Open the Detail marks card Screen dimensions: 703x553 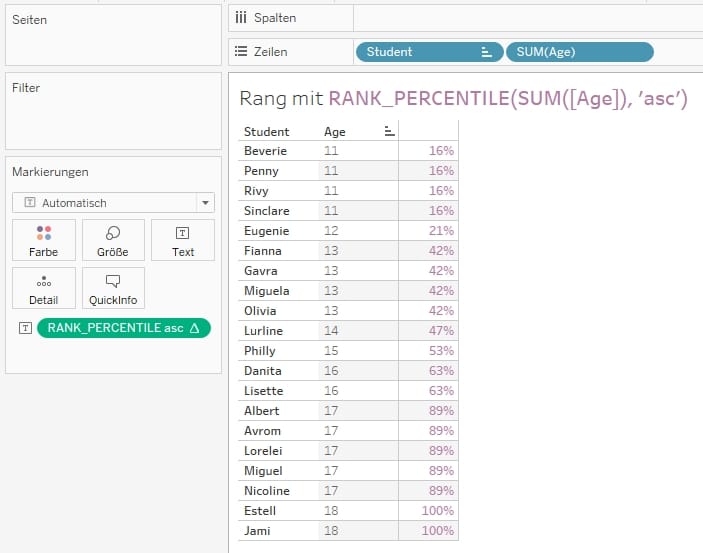point(43,288)
